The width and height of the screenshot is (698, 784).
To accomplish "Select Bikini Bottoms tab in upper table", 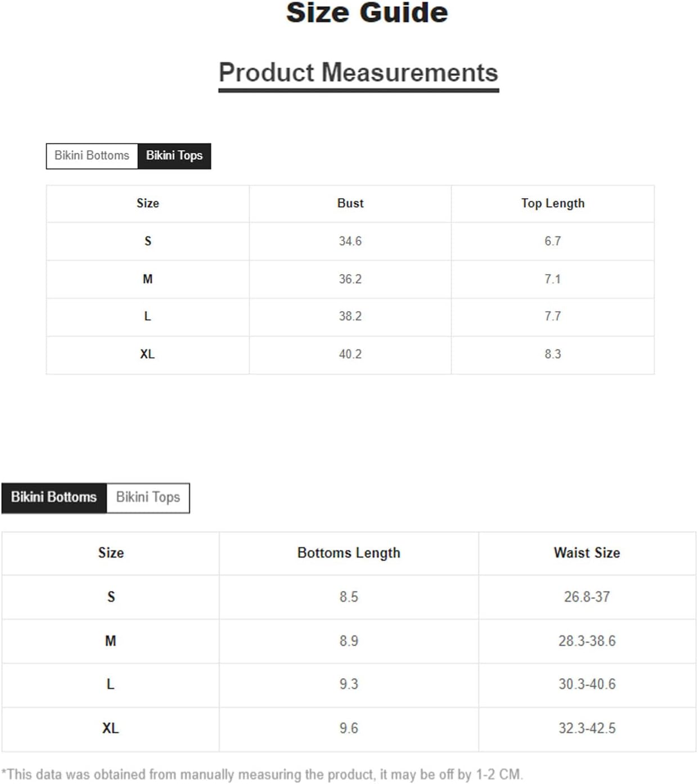I will point(92,156).
